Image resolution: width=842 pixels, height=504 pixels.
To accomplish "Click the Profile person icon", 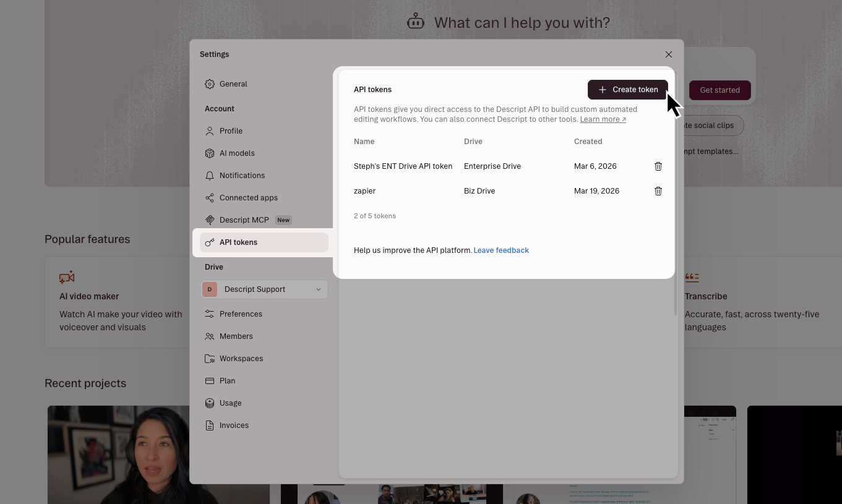I will tap(210, 131).
